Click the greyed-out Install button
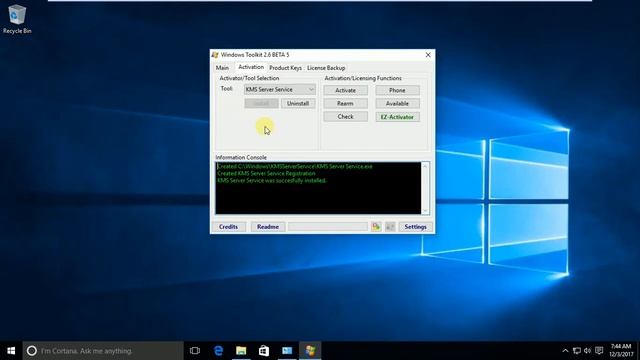Screen dimensions: 640x360 tap(261, 103)
